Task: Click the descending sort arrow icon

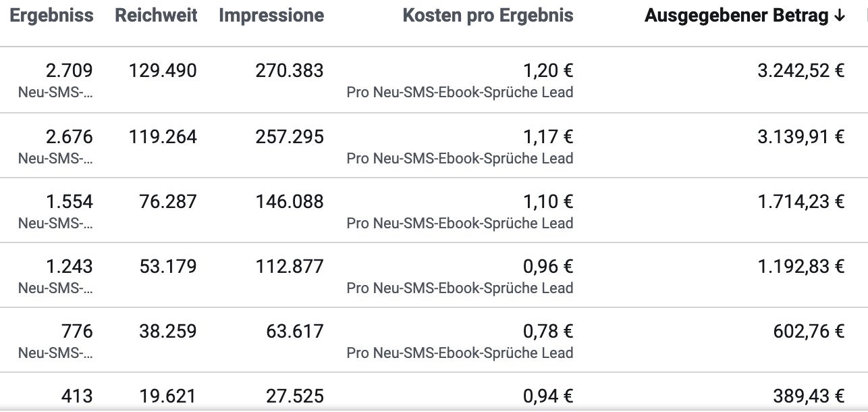Action: click(x=840, y=16)
